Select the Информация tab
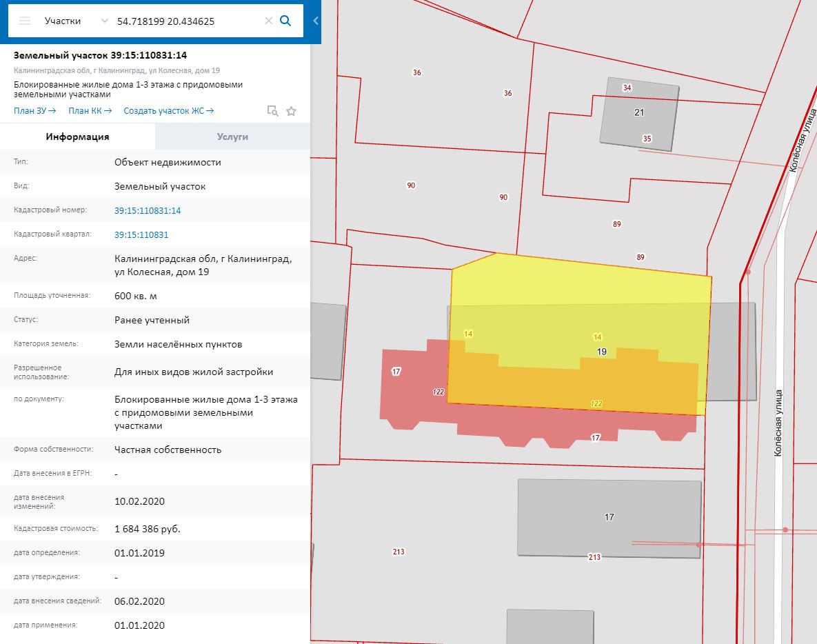 77,137
